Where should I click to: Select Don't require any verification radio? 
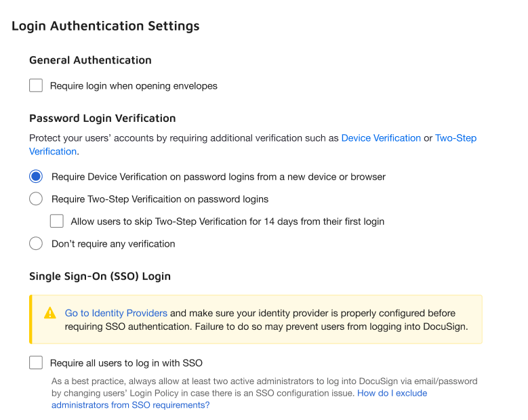(x=36, y=244)
